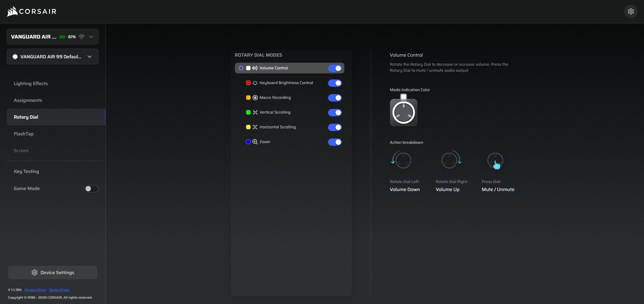Click the red Keyboard Brightness color swatch
The height and width of the screenshot is (304, 644).
point(248,83)
